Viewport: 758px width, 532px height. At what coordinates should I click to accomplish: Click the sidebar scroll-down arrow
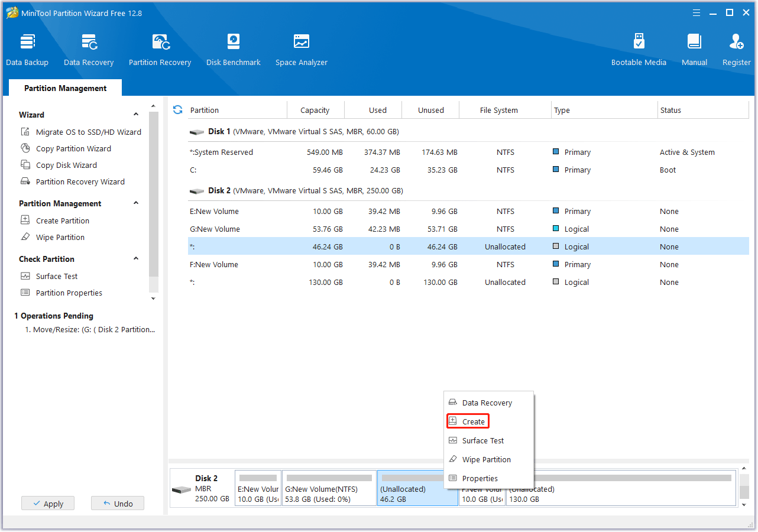coord(154,299)
